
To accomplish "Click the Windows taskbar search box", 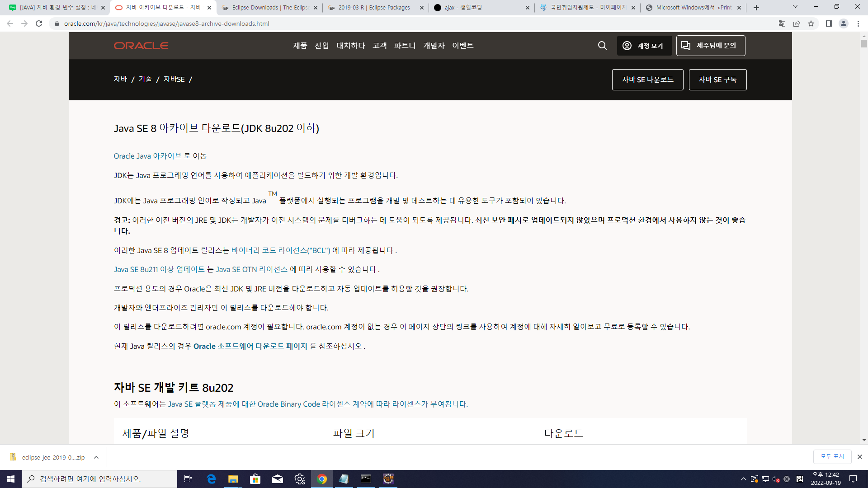I will (99, 479).
